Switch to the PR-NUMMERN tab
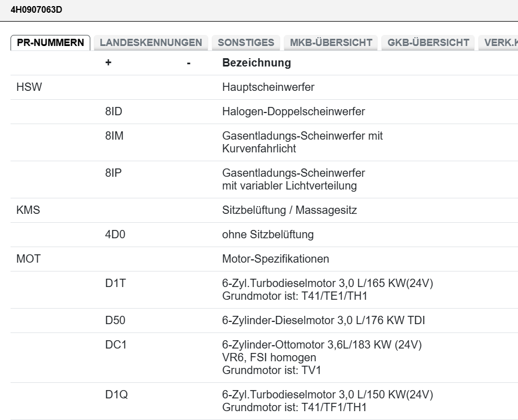 [50, 43]
